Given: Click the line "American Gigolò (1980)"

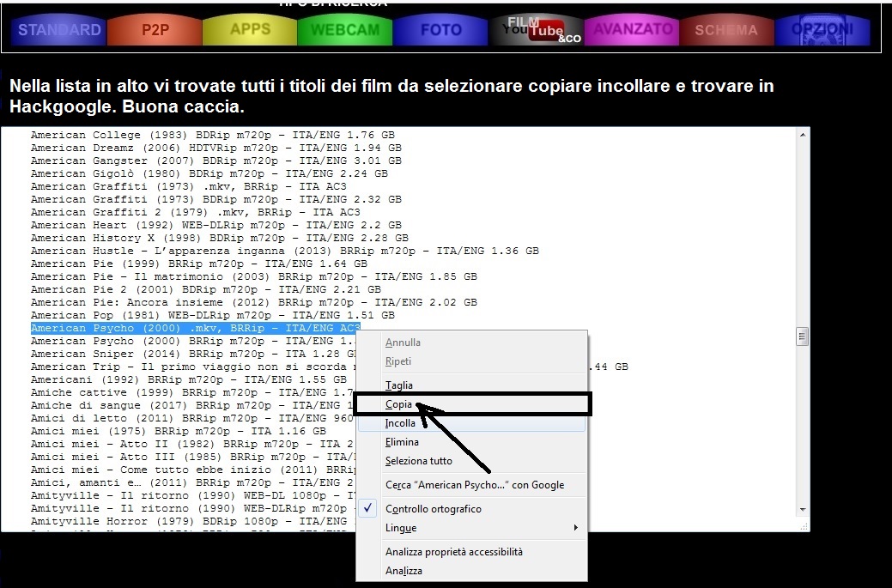Looking at the screenshot, I should coord(209,173).
